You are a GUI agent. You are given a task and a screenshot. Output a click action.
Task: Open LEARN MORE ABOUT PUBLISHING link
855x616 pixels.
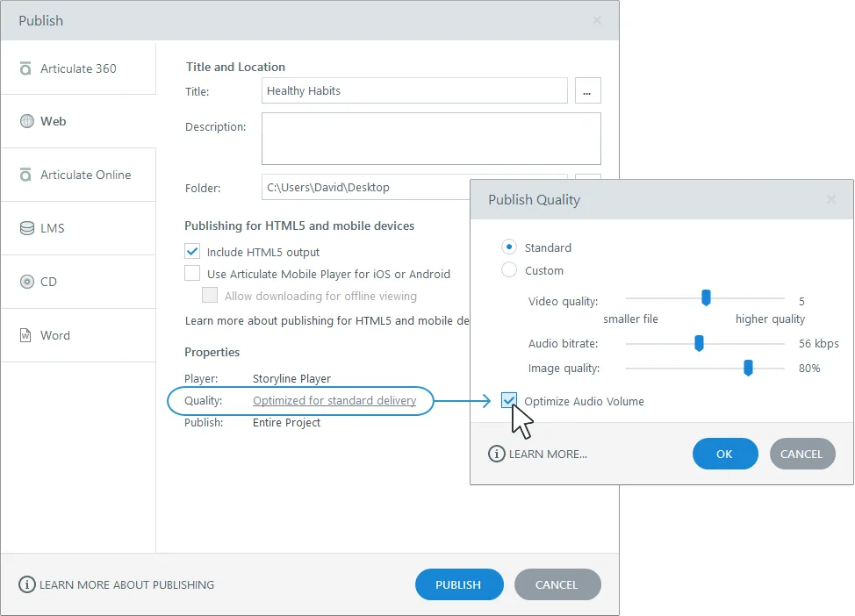[x=126, y=585]
